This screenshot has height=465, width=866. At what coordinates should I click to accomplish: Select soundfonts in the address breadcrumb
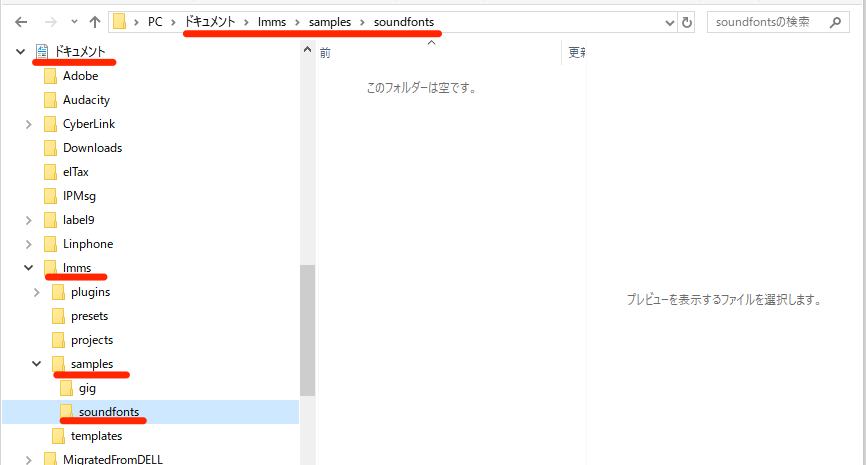point(404,22)
